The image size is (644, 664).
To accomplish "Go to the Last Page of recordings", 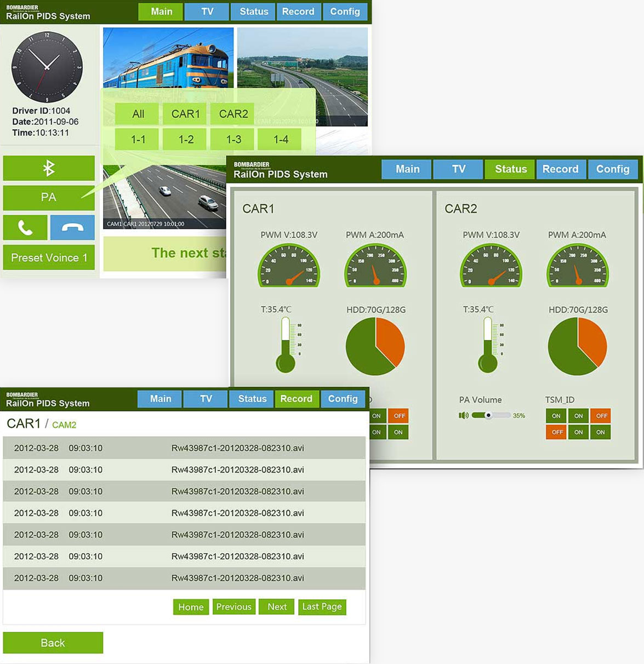I will point(322,606).
